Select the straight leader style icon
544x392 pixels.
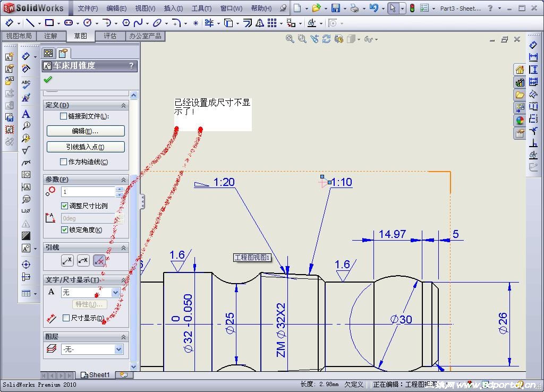[67, 260]
